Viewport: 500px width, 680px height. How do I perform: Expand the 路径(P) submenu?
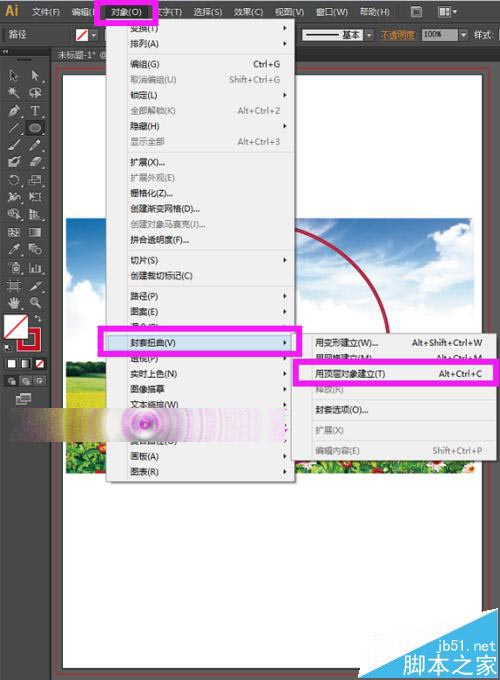pyautogui.click(x=200, y=296)
